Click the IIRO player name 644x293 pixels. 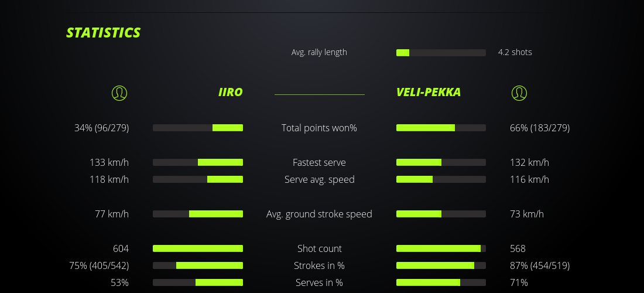[x=230, y=92]
